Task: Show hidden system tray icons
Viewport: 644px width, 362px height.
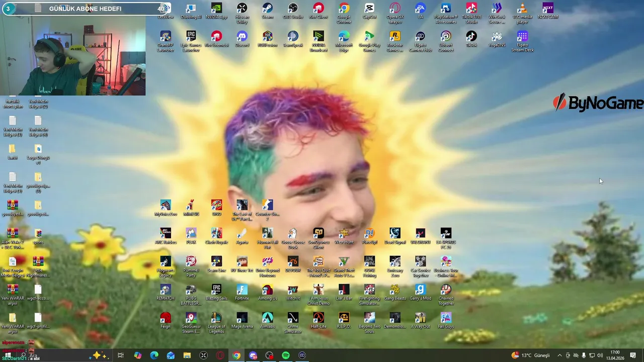Action: (x=559, y=355)
